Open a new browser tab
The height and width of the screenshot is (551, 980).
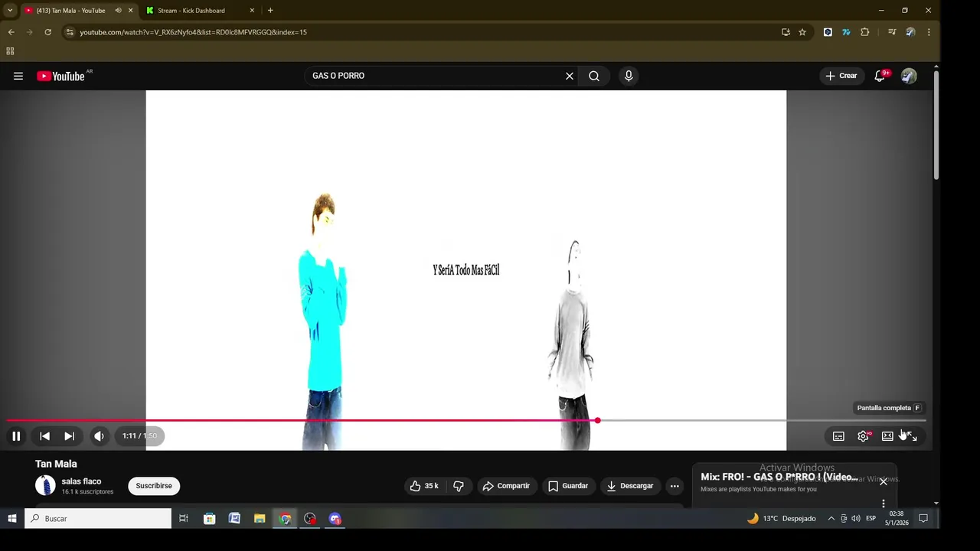[x=270, y=11]
